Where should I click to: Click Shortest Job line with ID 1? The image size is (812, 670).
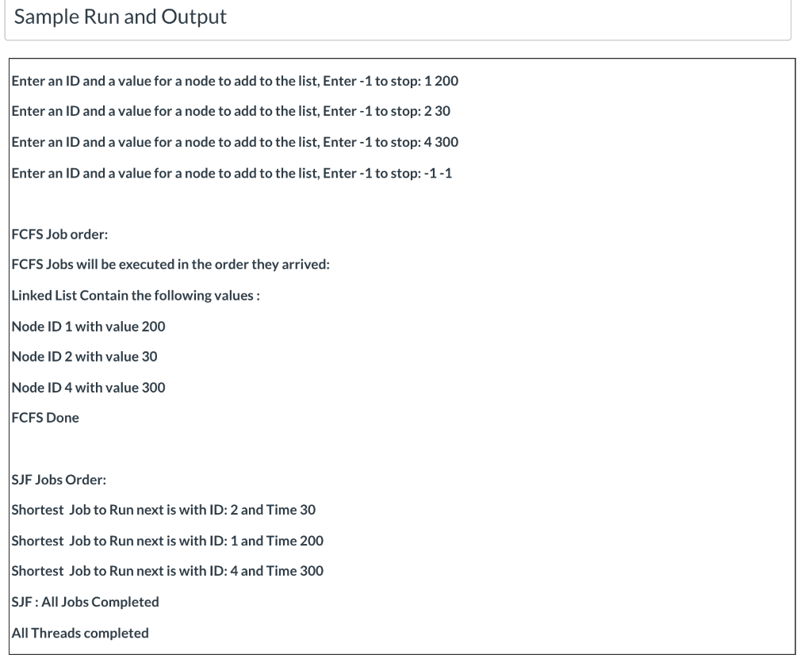click(167, 541)
